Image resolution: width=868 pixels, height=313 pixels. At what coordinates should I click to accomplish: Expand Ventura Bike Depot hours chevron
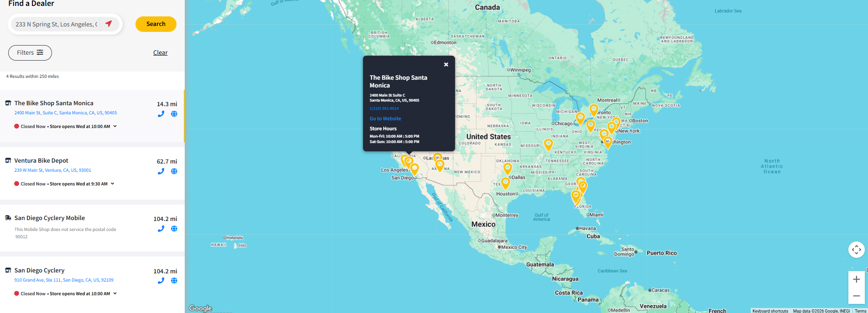(113, 184)
